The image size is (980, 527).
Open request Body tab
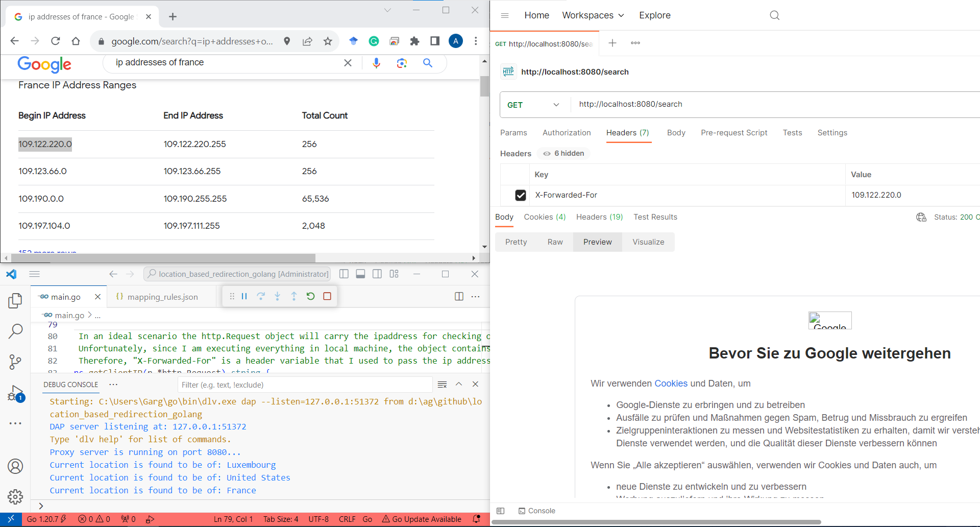(676, 133)
